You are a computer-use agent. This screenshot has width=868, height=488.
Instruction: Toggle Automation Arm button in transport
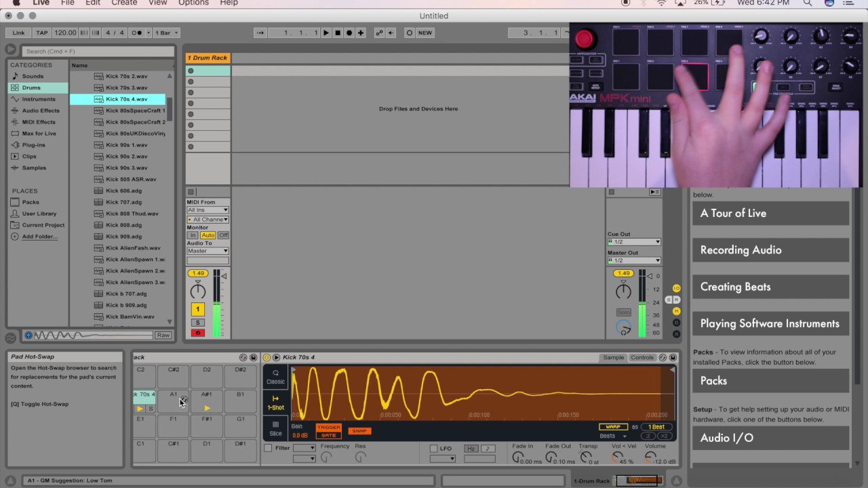379,33
